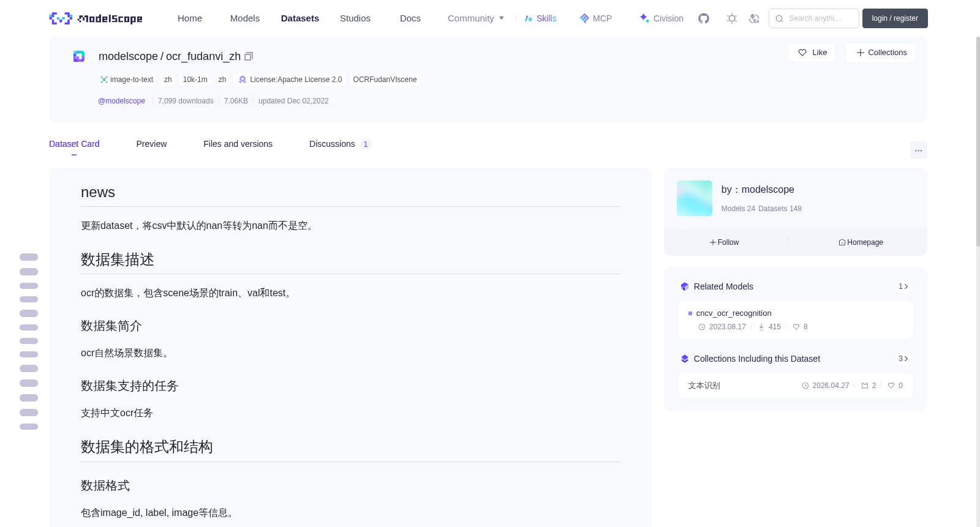Image resolution: width=980 pixels, height=527 pixels.
Task: Click the discussions count badge '1'
Action: 366,144
